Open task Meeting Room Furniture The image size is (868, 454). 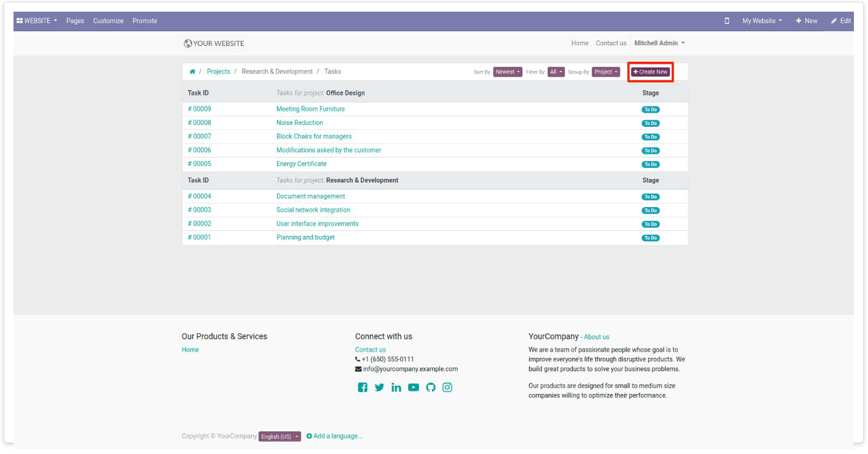tap(311, 109)
